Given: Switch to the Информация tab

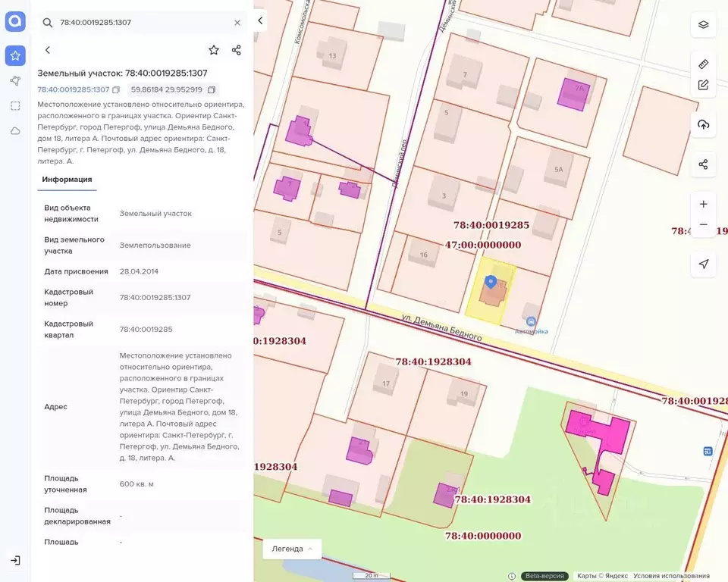Looking at the screenshot, I should click(x=67, y=180).
